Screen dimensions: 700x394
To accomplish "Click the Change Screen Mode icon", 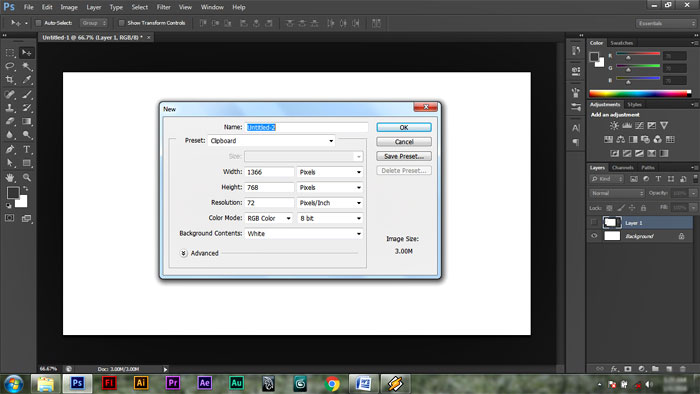I will [27, 218].
